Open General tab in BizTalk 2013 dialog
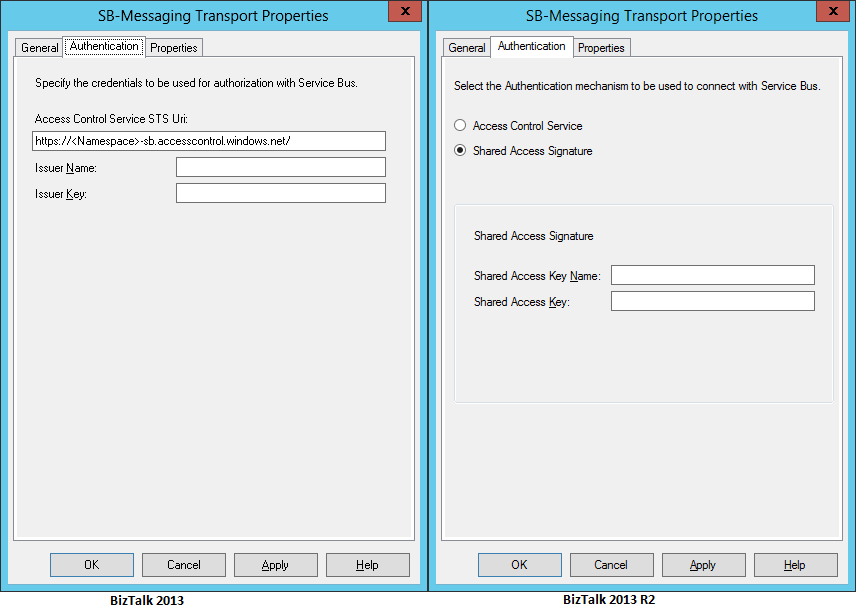Viewport: 857px width, 610px height. pyautogui.click(x=39, y=48)
